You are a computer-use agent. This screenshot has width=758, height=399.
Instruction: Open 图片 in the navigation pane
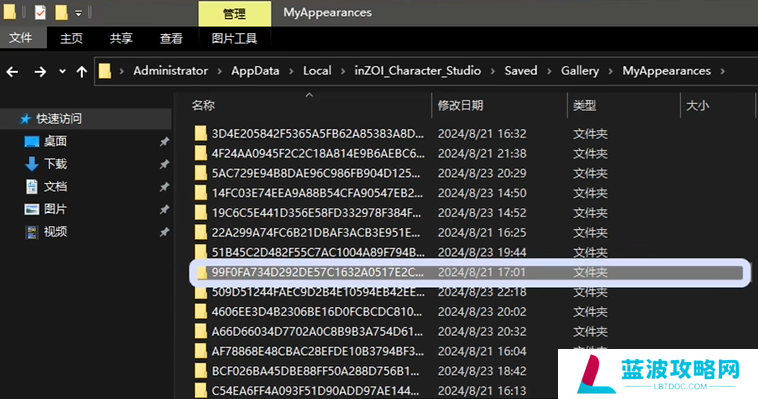click(55, 209)
